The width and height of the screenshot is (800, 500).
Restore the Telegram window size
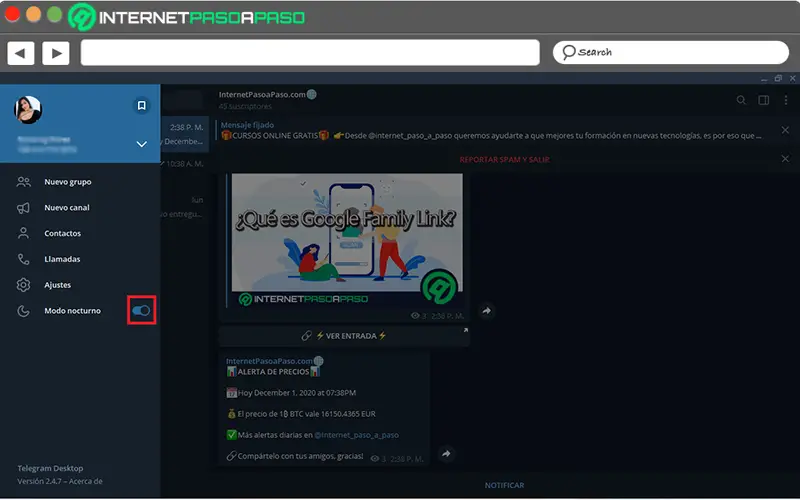[778, 78]
